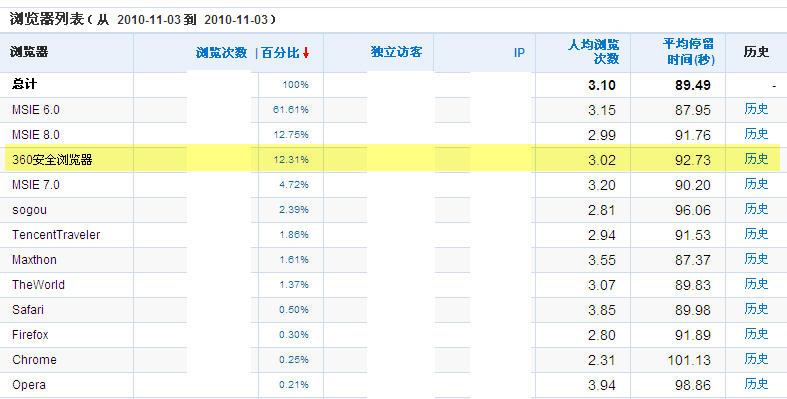Open 历史 link for MSIE 6.0

(756, 109)
